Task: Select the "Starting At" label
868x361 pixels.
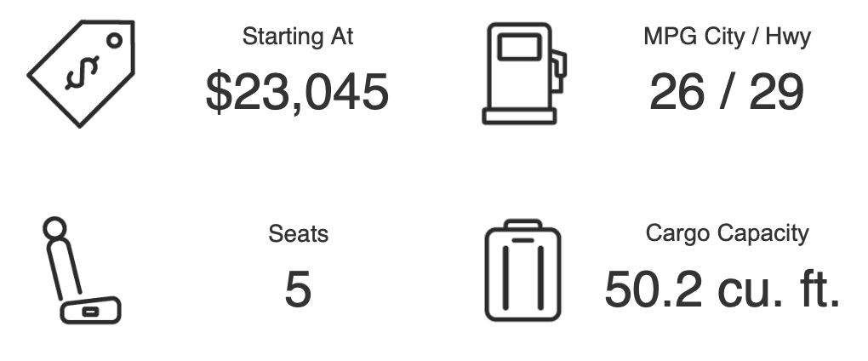Action: coord(298,37)
